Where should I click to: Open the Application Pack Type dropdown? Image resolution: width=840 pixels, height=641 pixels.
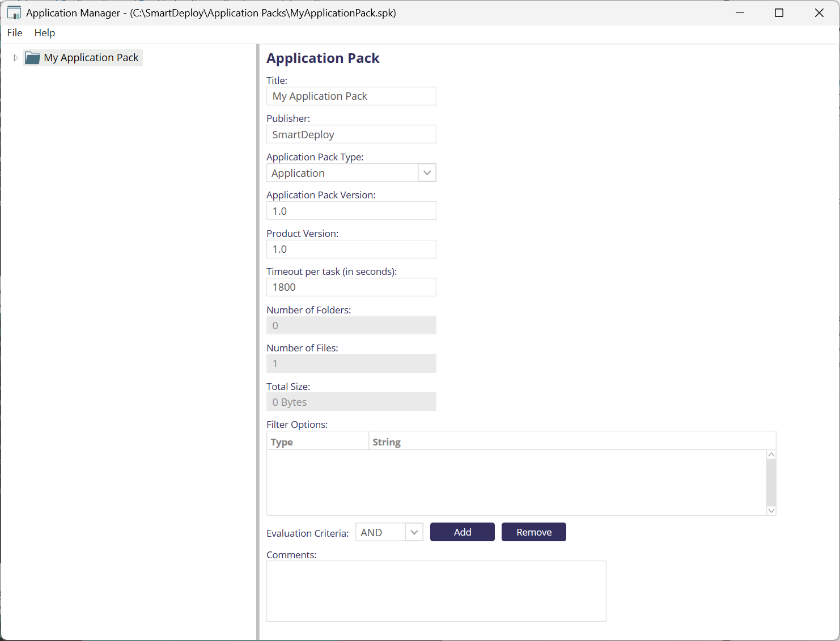427,173
